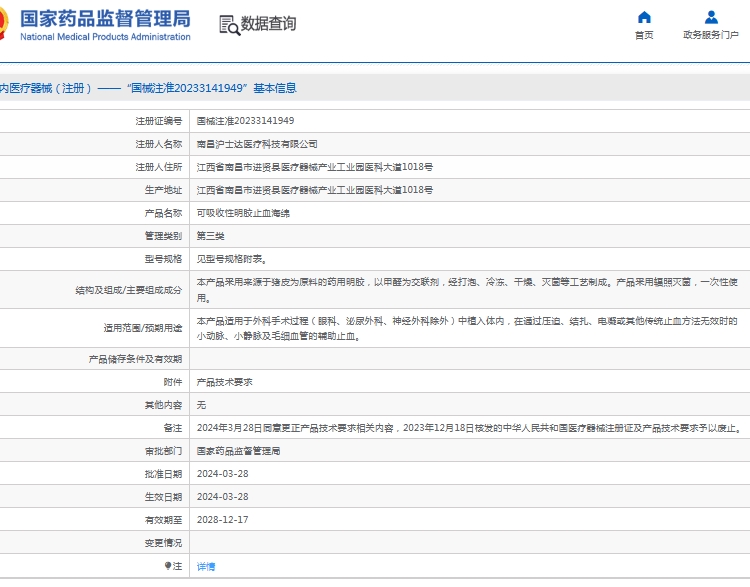Image resolution: width=750 pixels, height=587 pixels.
Task: Select registrant name 南昌沪士达医疗科技有限公司
Action: point(257,144)
